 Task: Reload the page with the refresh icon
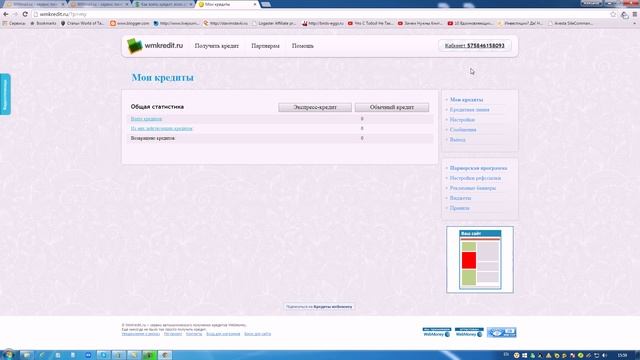point(25,14)
